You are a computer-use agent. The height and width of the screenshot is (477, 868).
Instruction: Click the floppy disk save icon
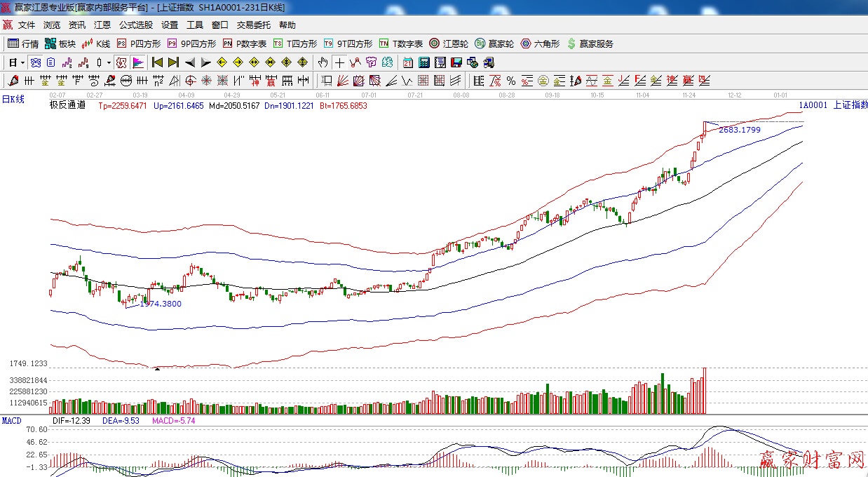click(457, 62)
